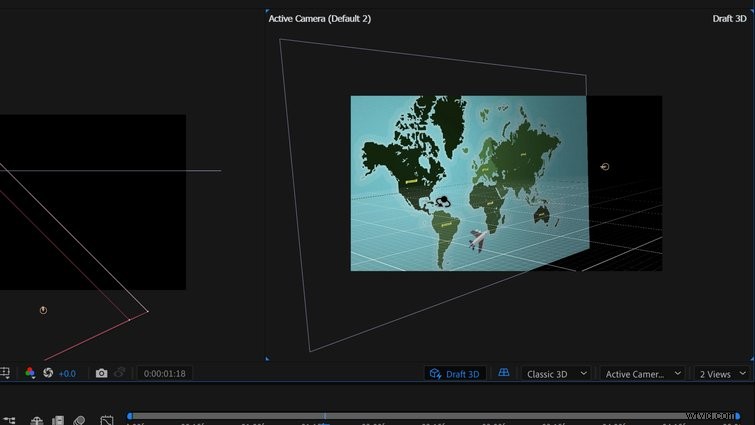Toggle the 3D ground plane grid icon
Screen dimensions: 755x425
504,373
